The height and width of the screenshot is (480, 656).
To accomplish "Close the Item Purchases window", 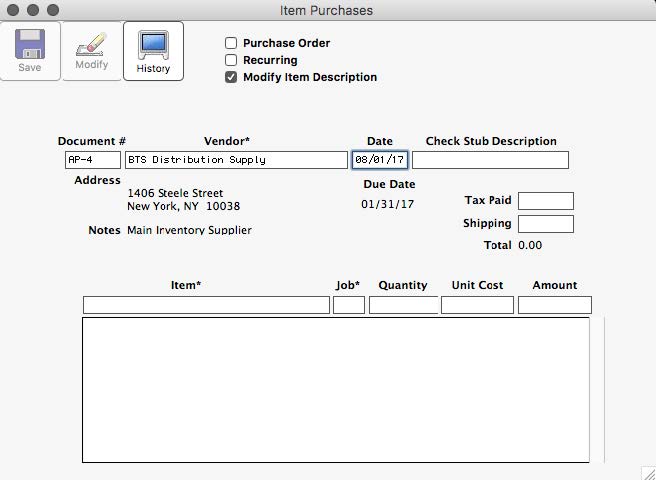I will coord(13,10).
